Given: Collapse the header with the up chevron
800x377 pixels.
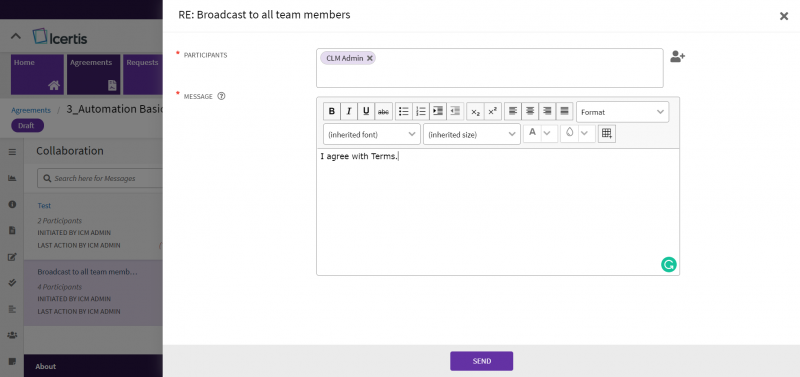Looking at the screenshot, I should tap(16, 36).
